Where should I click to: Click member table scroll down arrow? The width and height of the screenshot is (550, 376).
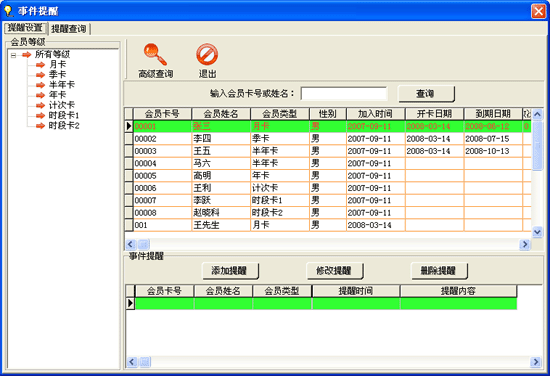pyautogui.click(x=537, y=231)
